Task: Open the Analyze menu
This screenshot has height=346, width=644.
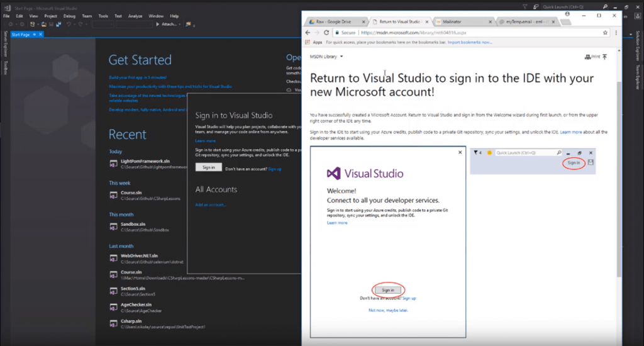Action: pos(135,16)
